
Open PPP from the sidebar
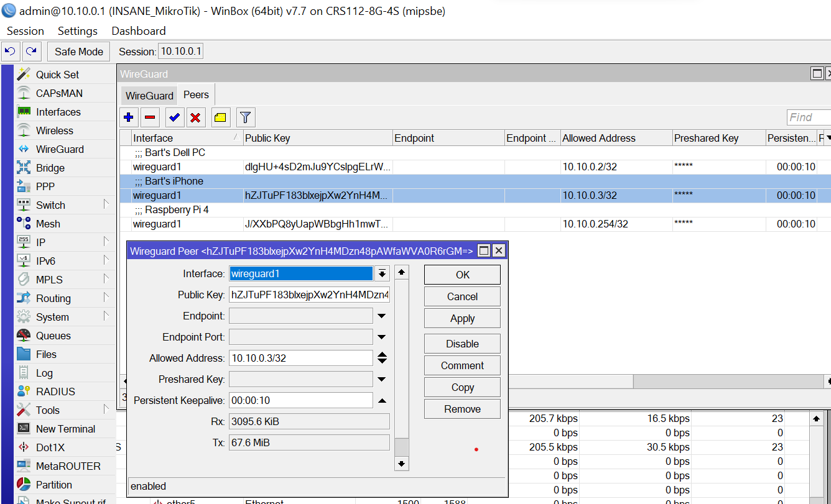[x=45, y=186]
